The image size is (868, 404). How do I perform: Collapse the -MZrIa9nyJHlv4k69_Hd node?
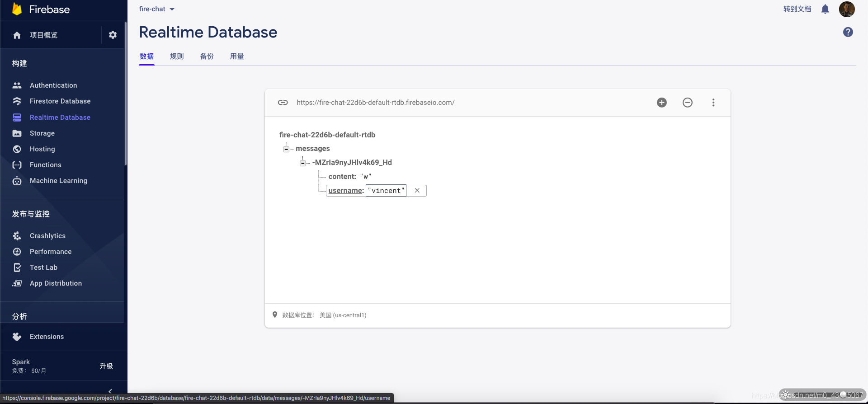point(302,163)
